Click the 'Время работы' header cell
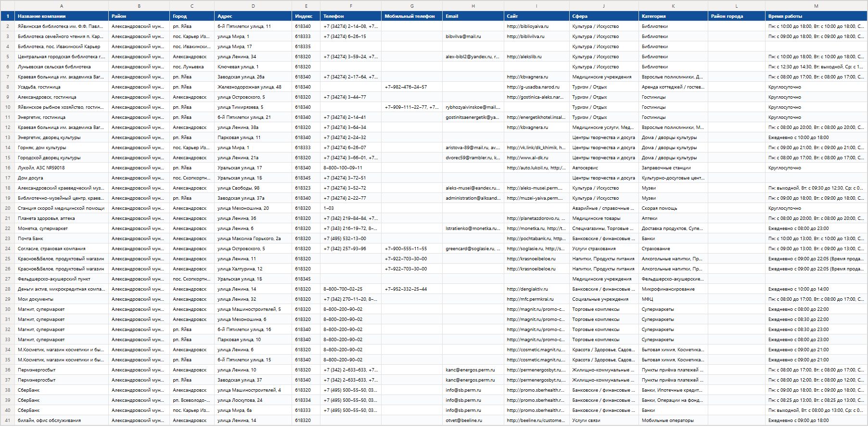 point(816,16)
